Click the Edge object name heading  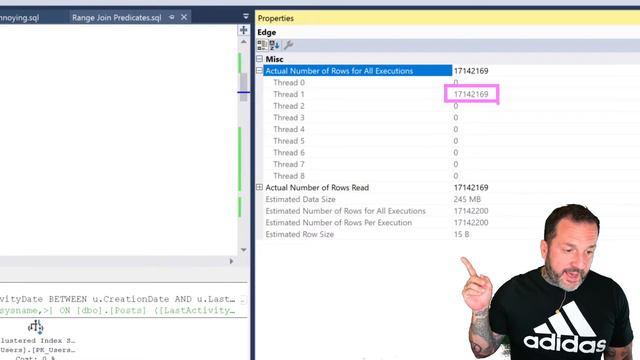(267, 32)
